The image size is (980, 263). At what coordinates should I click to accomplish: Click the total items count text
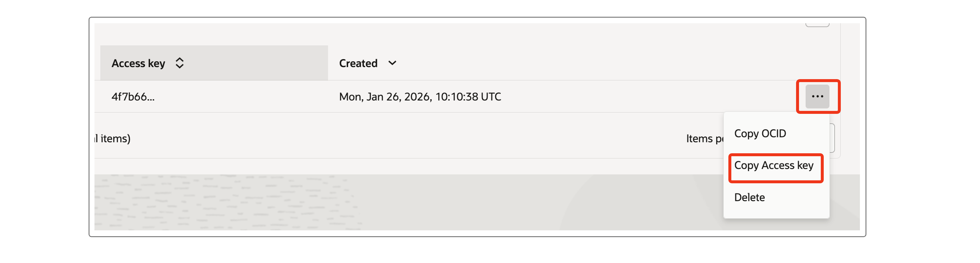point(113,139)
